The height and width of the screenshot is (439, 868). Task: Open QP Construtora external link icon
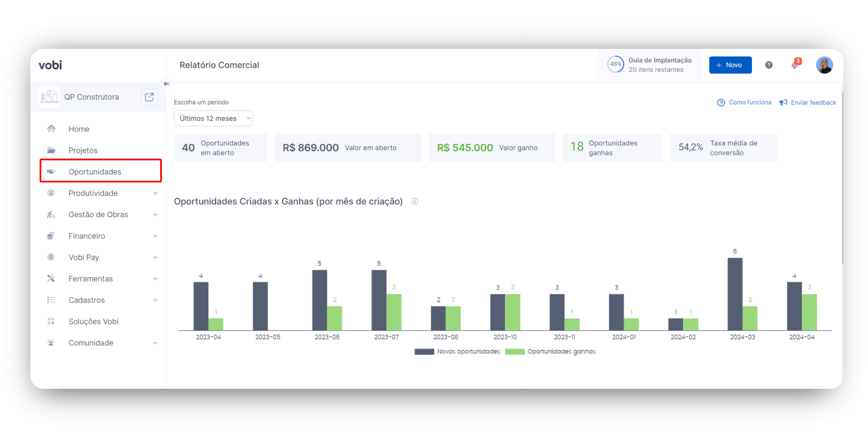[x=149, y=97]
